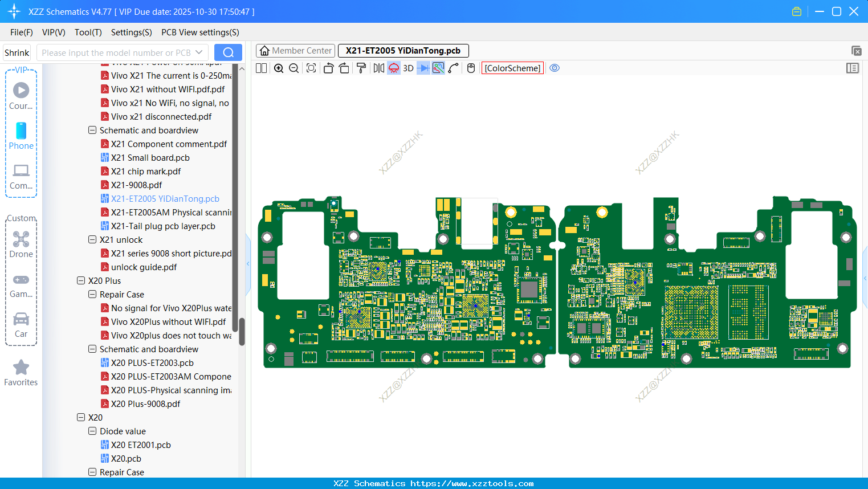Open X21 Small board.pcb file
The width and height of the screenshot is (868, 489).
[x=150, y=158]
